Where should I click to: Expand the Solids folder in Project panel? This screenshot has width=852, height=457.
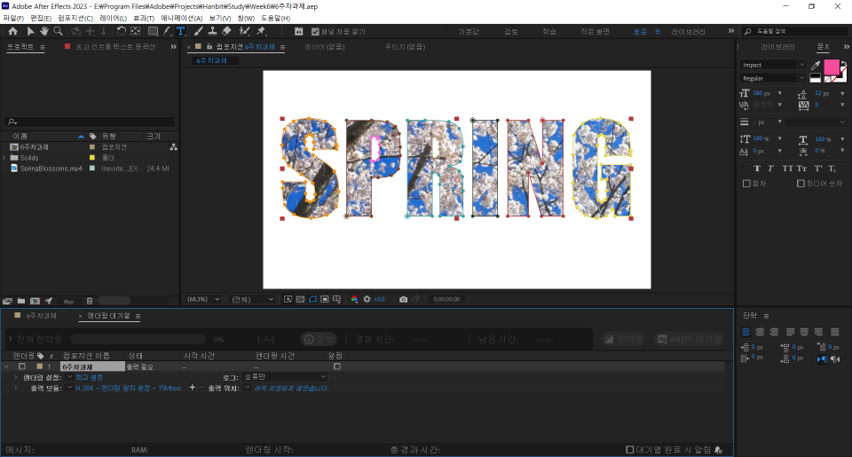[5, 158]
